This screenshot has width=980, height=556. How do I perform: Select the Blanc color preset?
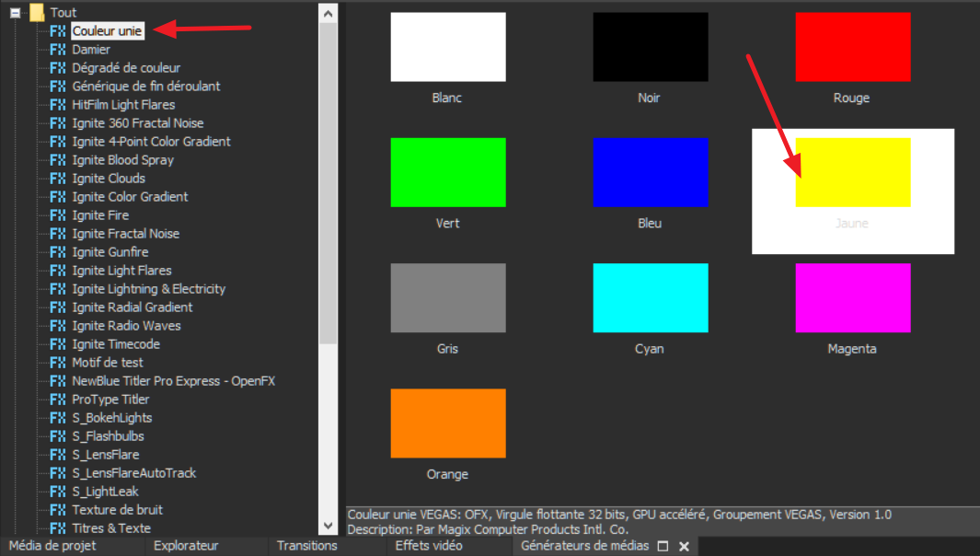pyautogui.click(x=448, y=47)
